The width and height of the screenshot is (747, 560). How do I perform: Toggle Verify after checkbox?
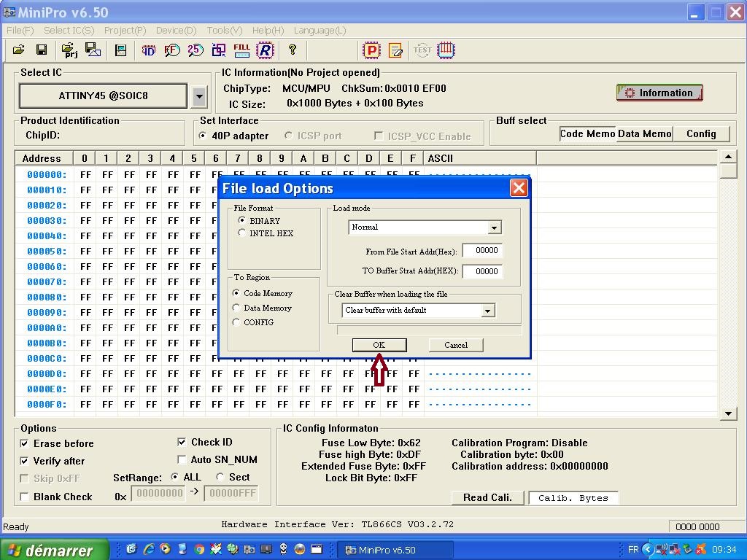24,461
